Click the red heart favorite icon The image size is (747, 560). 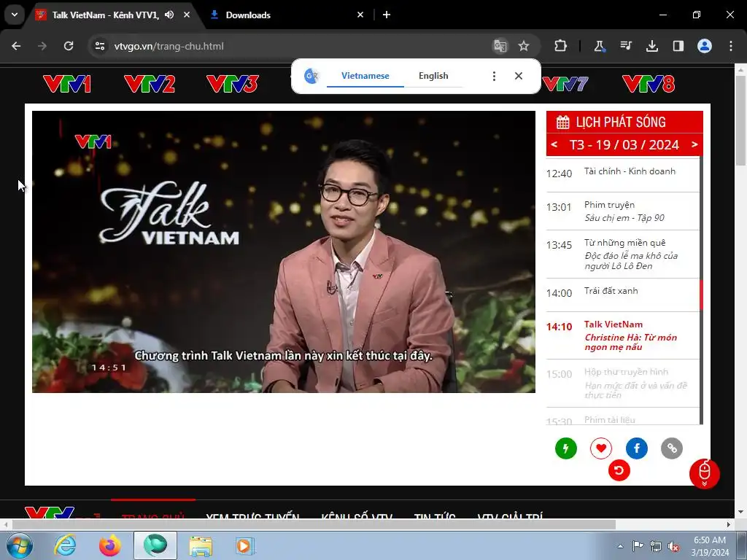coord(601,448)
